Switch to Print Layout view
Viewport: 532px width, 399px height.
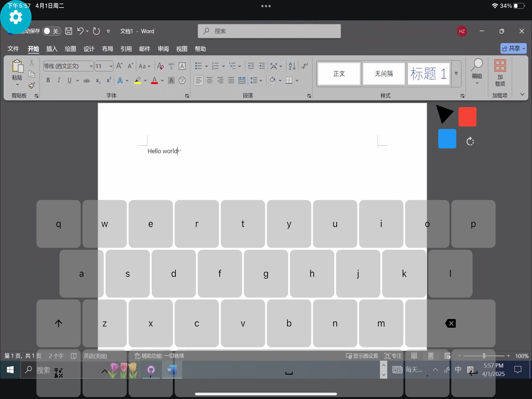coord(431,356)
